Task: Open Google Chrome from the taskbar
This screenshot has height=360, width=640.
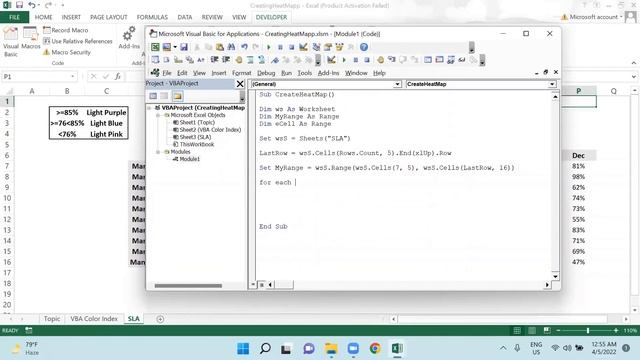Action: [375, 349]
